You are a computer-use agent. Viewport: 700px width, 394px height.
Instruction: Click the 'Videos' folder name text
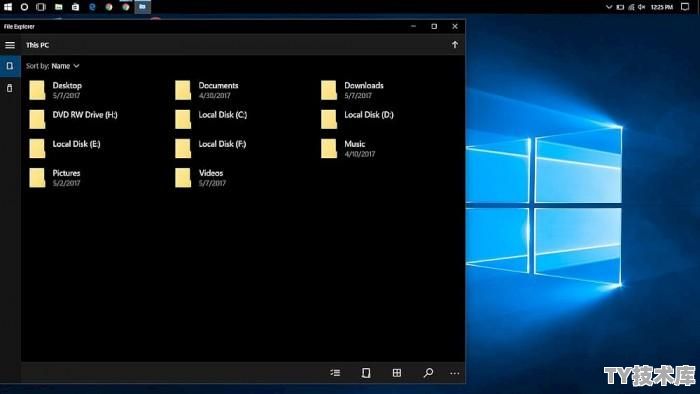pos(211,173)
